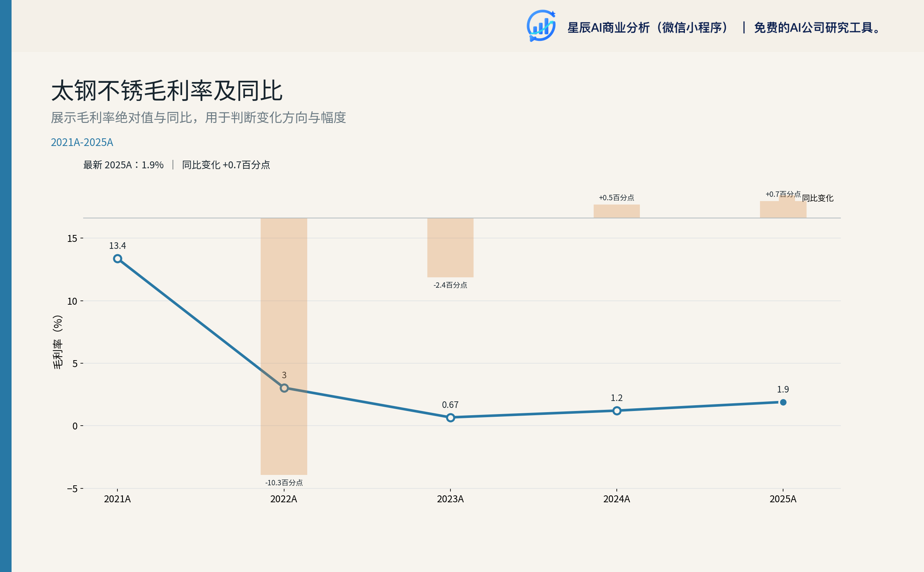The width and height of the screenshot is (924, 572).
Task: Click the +0.5百分点 bar label
Action: point(616,198)
